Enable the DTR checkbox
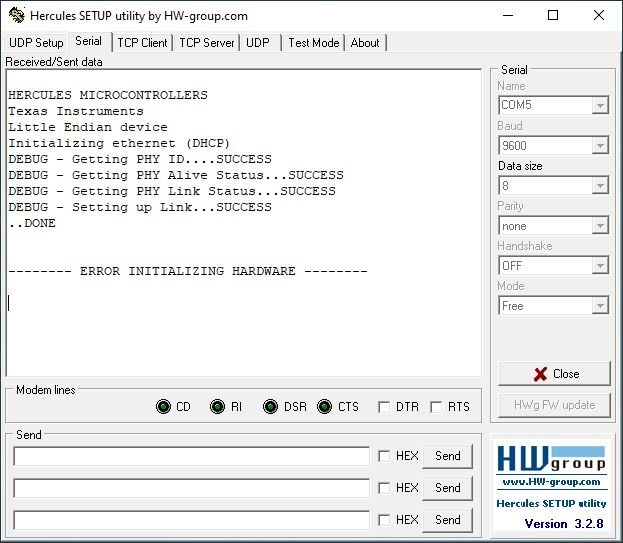 384,407
